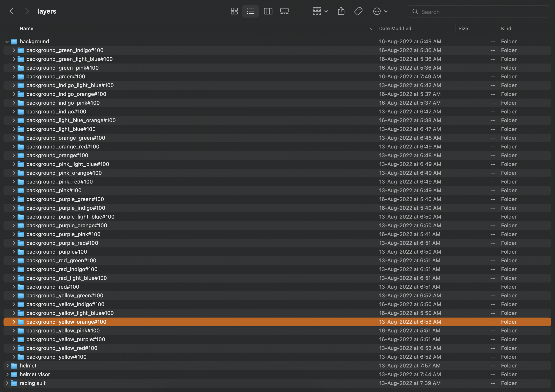Viewport: 555px width, 392px height.
Task: Click the helmet visor folder icon
Action: (x=14, y=374)
